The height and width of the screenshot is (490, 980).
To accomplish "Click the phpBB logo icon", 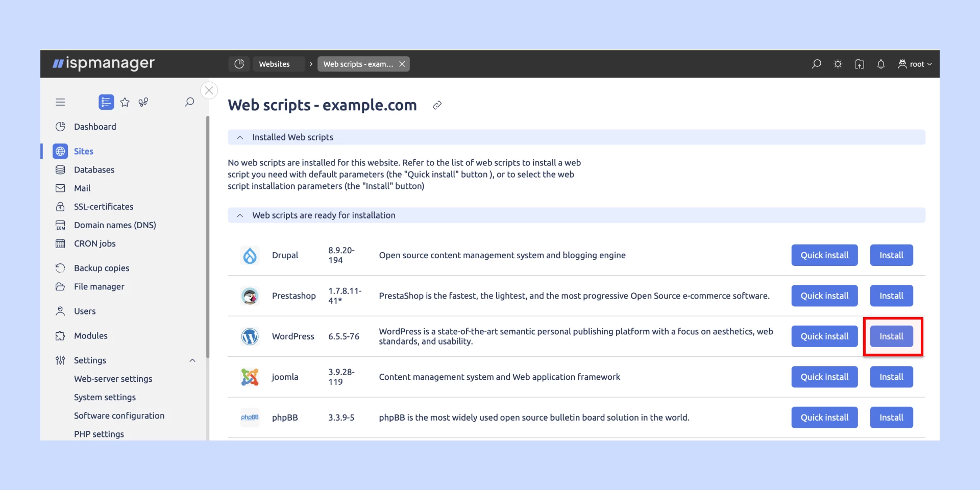I will pos(250,418).
